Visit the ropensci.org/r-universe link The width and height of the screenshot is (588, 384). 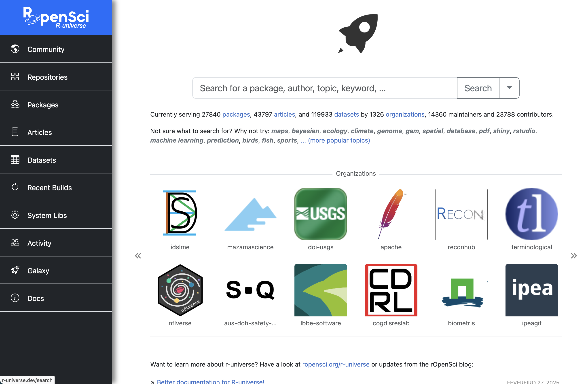336,364
